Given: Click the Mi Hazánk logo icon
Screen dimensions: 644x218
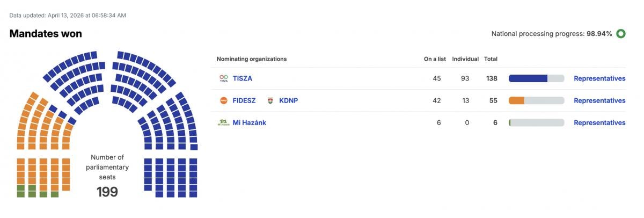Looking at the screenshot, I should pyautogui.click(x=223, y=122).
